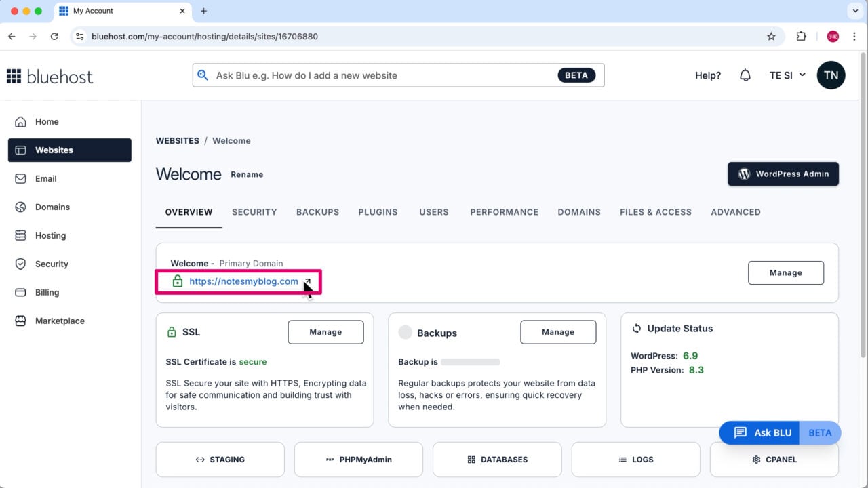Click Rename next to Welcome

[x=247, y=174]
